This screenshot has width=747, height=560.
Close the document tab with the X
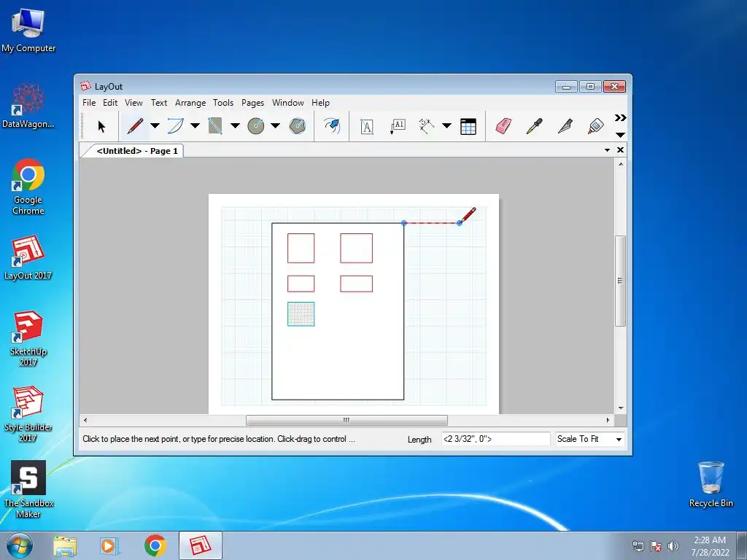click(x=620, y=150)
